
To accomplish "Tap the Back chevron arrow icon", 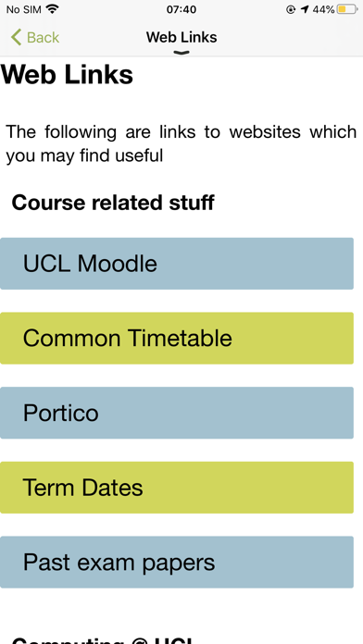I will coord(16,37).
